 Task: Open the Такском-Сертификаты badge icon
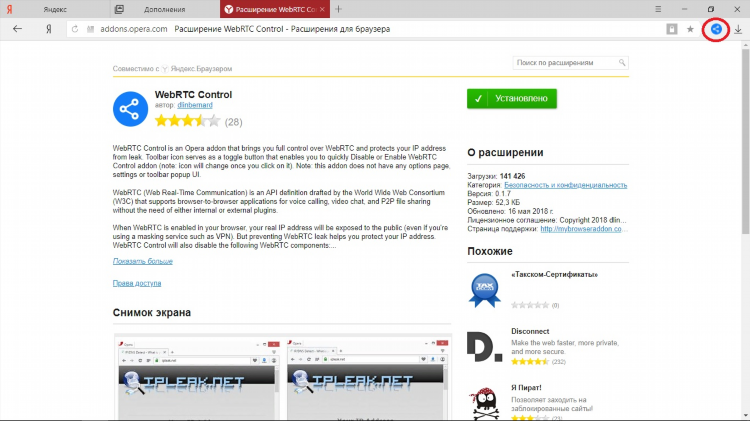[x=485, y=289]
